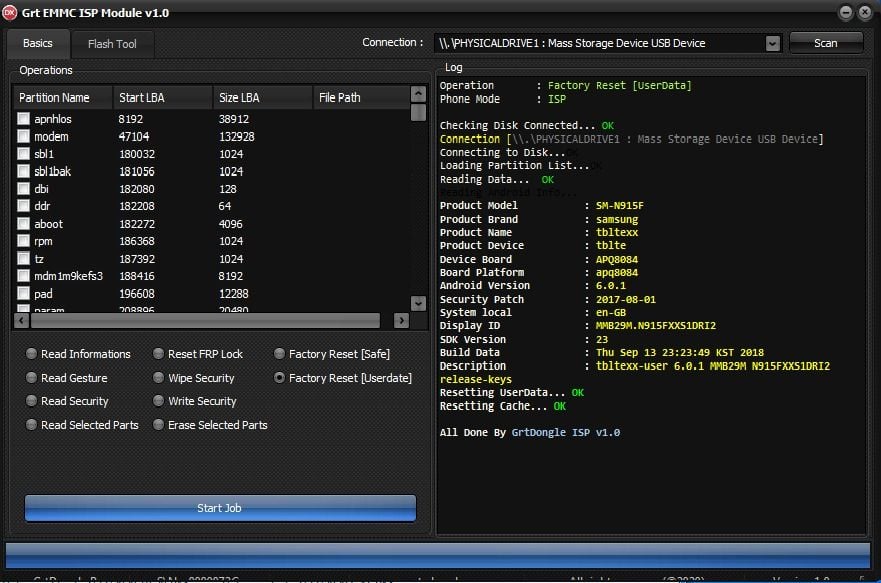Close the Grt EMMC ISP window

pos(865,12)
